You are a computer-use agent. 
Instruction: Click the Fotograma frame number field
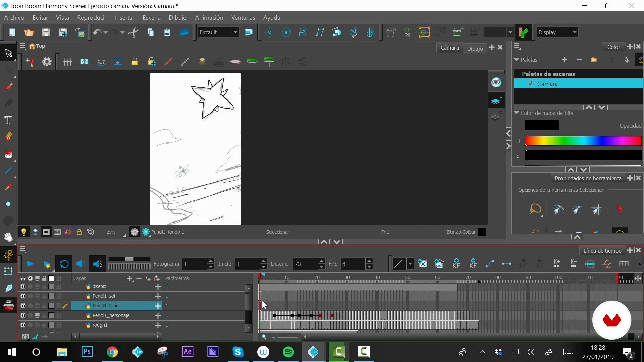(x=195, y=264)
